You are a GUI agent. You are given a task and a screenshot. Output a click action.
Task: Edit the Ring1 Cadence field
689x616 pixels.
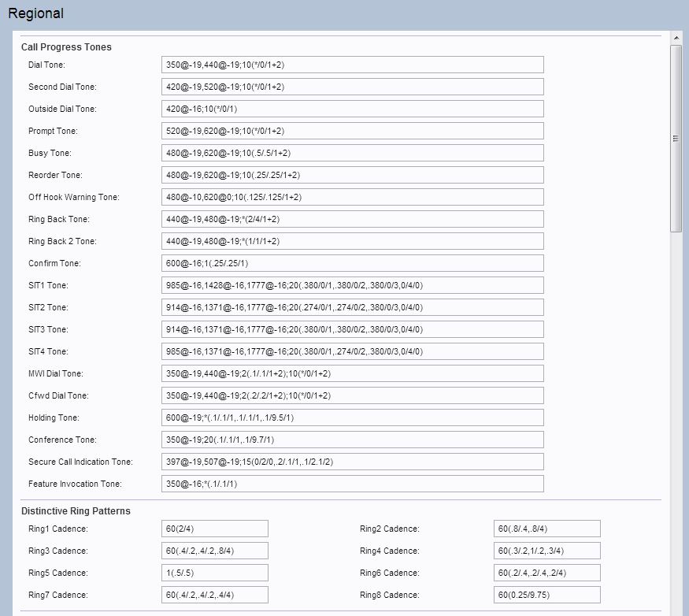[x=214, y=529]
